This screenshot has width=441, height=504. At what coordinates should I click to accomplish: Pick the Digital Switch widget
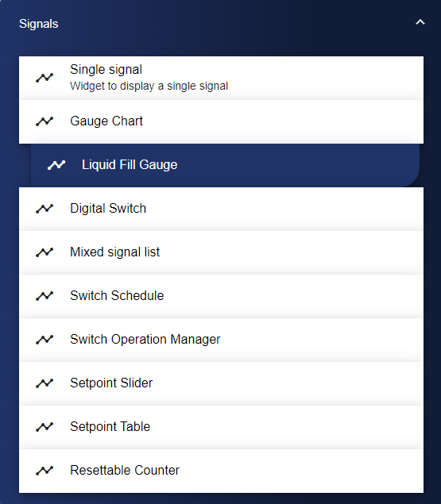pyautogui.click(x=221, y=209)
